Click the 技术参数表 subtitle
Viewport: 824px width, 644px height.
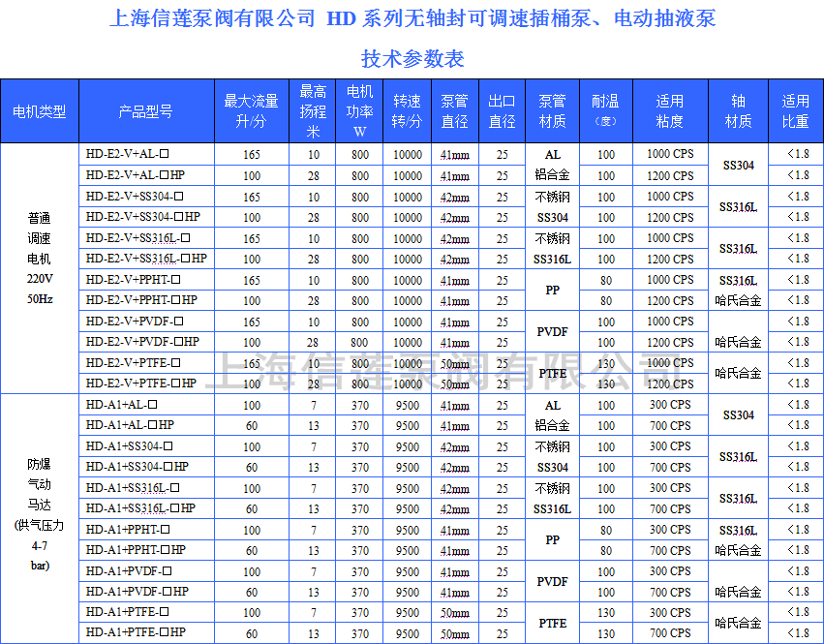tap(412, 58)
